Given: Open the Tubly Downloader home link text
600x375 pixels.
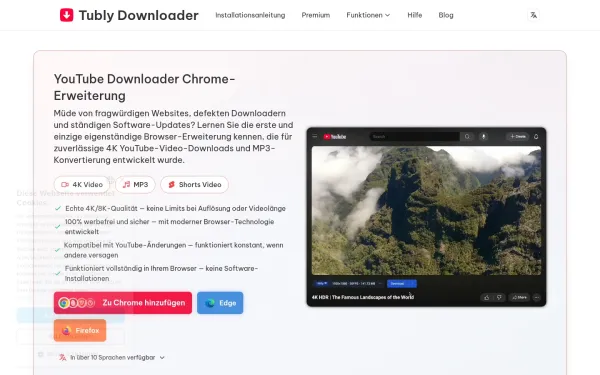Looking at the screenshot, I should tap(139, 15).
